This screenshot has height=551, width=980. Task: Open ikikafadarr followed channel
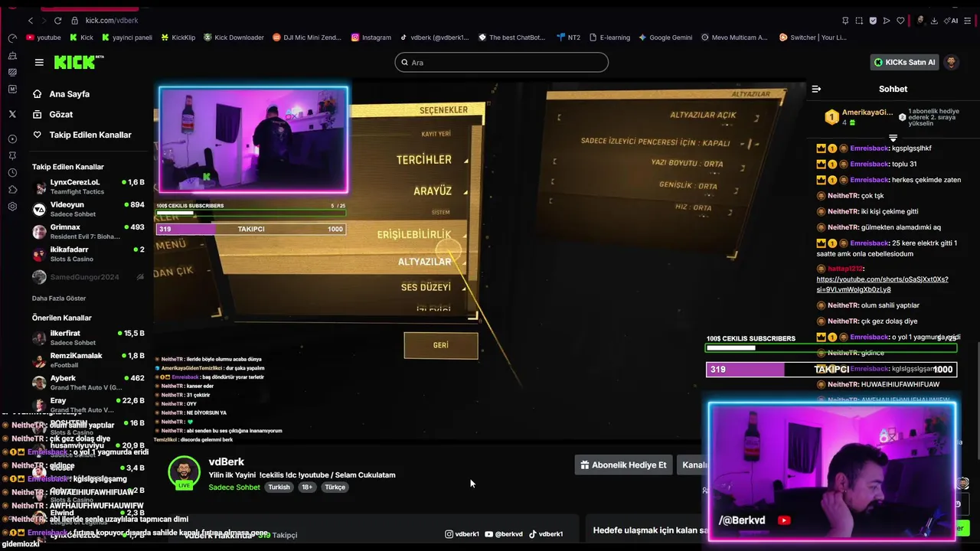coord(88,253)
